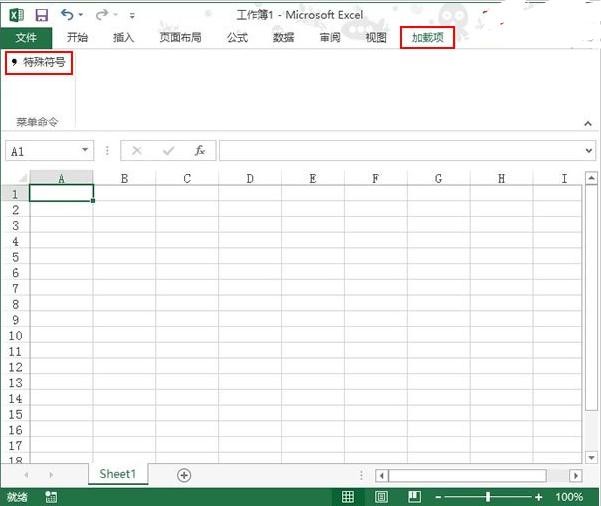Select column I header
This screenshot has height=506, width=601.
(558, 178)
